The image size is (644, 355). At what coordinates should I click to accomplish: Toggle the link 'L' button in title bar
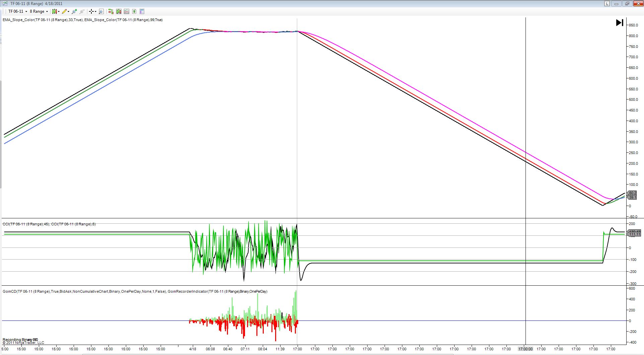(607, 4)
